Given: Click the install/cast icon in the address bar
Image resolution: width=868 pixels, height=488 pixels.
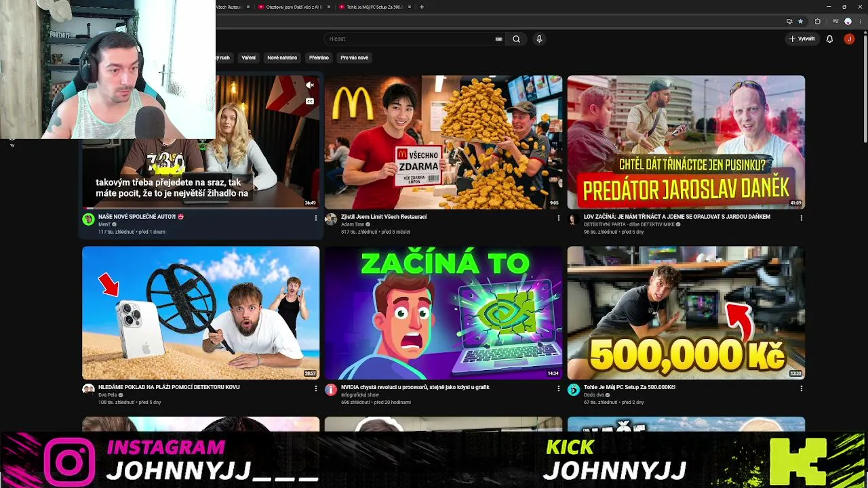Looking at the screenshot, I should click(x=789, y=21).
